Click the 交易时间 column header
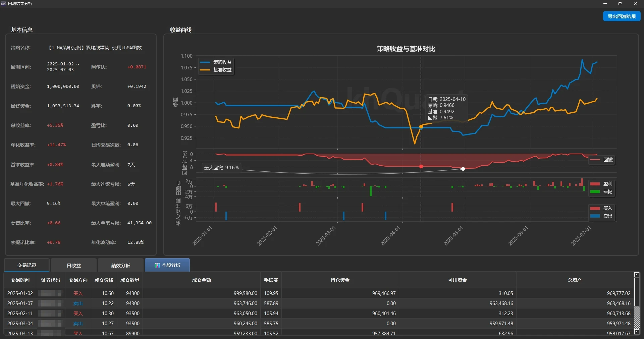644x339 pixels. [x=20, y=280]
